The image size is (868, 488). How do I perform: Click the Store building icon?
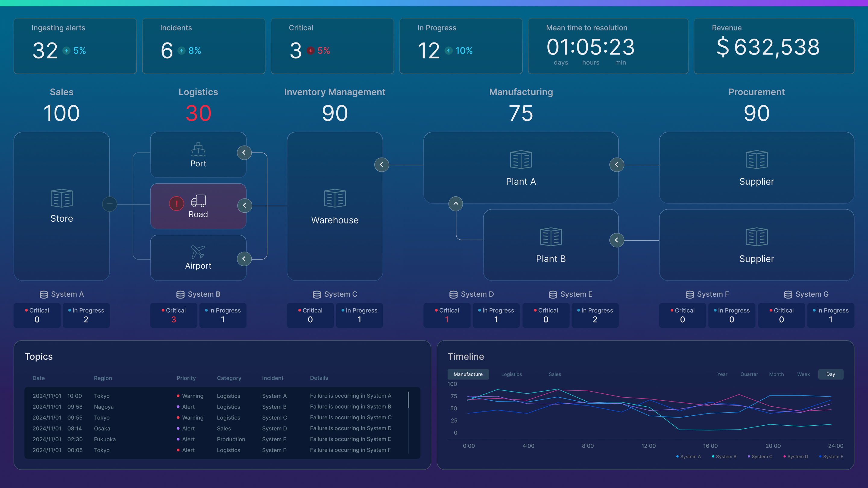point(62,198)
